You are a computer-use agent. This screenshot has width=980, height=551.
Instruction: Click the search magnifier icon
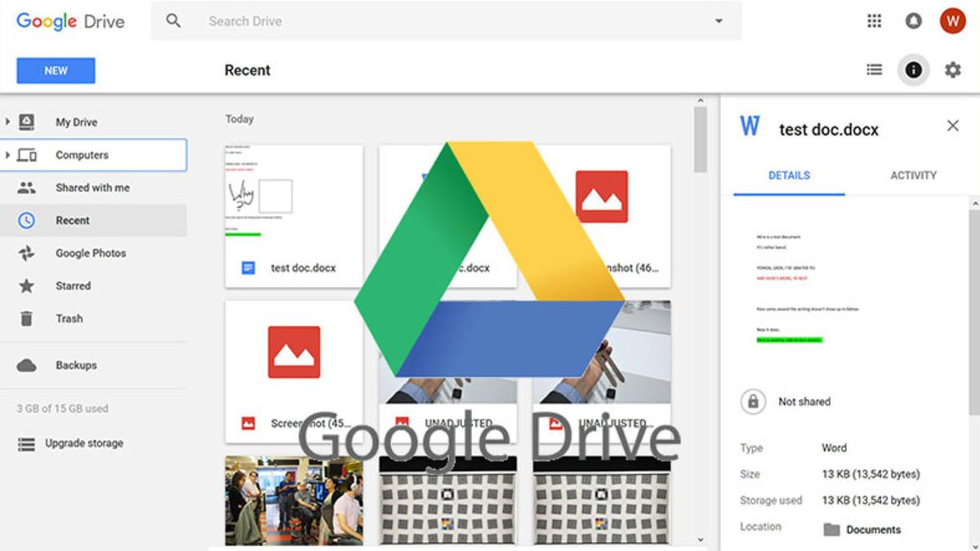(173, 21)
